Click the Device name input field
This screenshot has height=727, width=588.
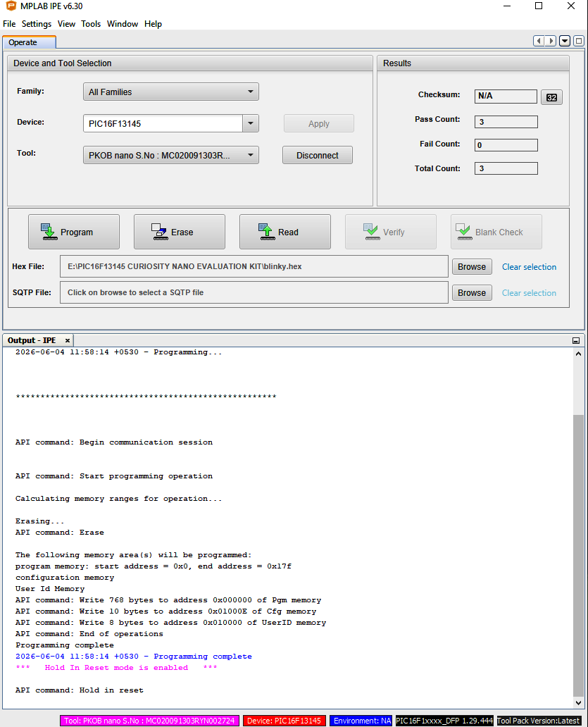[x=163, y=123]
